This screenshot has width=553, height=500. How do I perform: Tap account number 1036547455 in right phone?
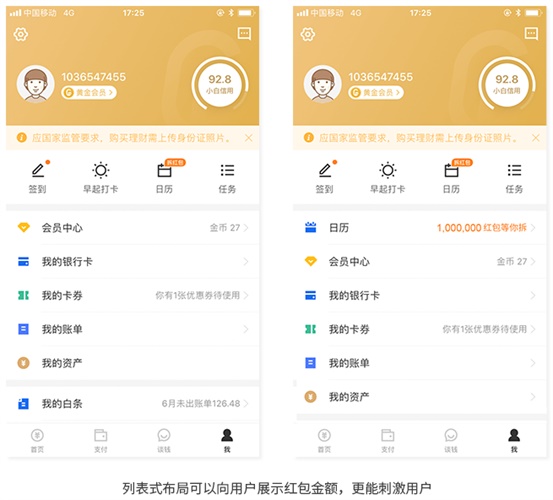pos(381,77)
